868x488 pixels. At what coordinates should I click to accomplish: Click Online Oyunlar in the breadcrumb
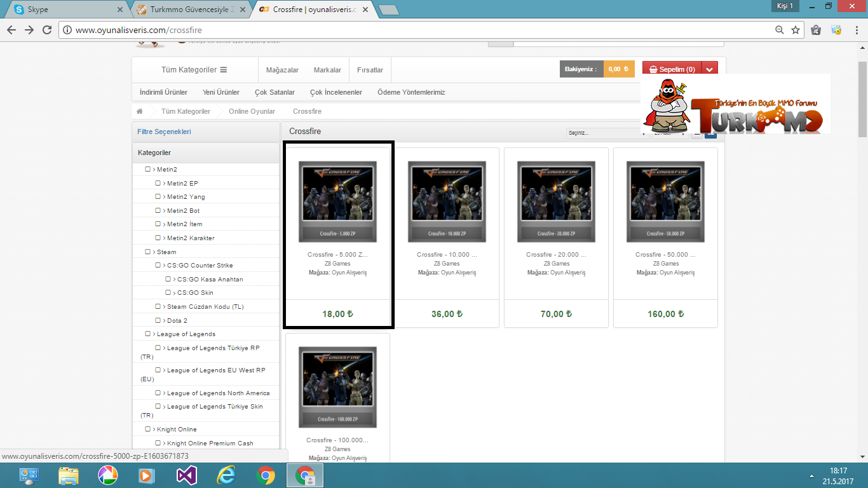[252, 111]
